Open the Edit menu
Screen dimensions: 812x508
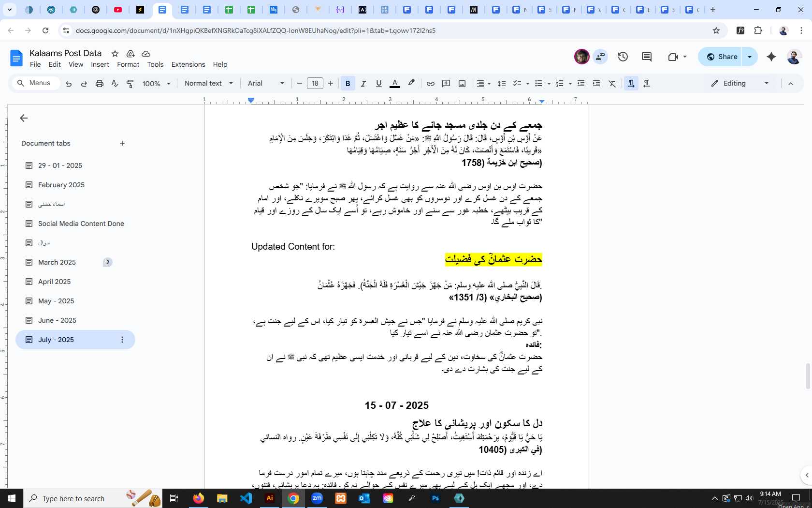(x=55, y=64)
